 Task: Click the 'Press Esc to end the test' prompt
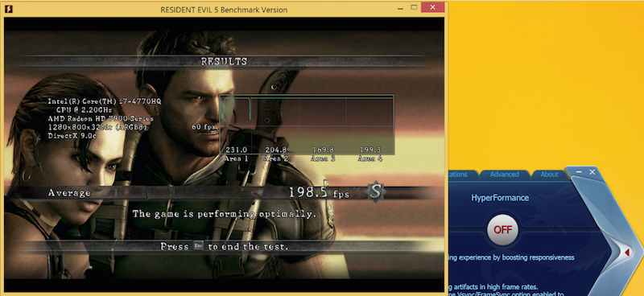click(x=225, y=246)
